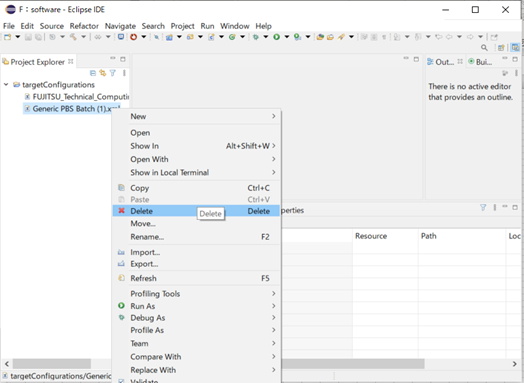Click Collapse All in Project Explorer
The height and width of the screenshot is (383, 524).
click(x=93, y=73)
